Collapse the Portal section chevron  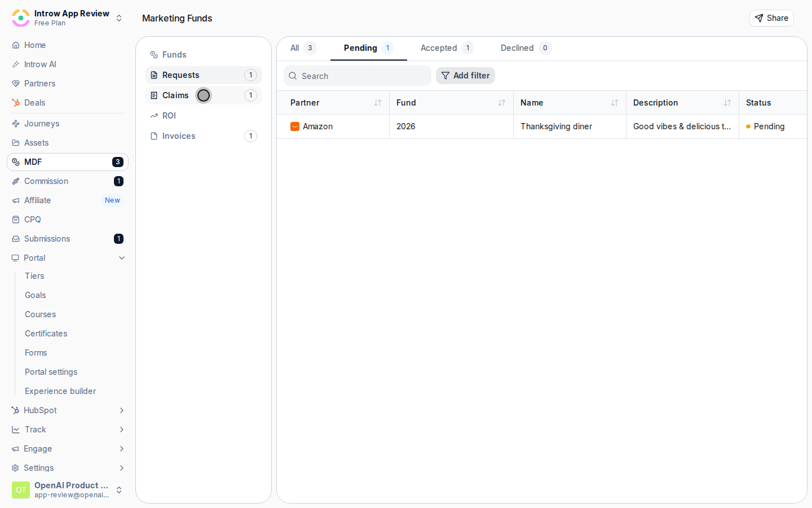coord(122,258)
